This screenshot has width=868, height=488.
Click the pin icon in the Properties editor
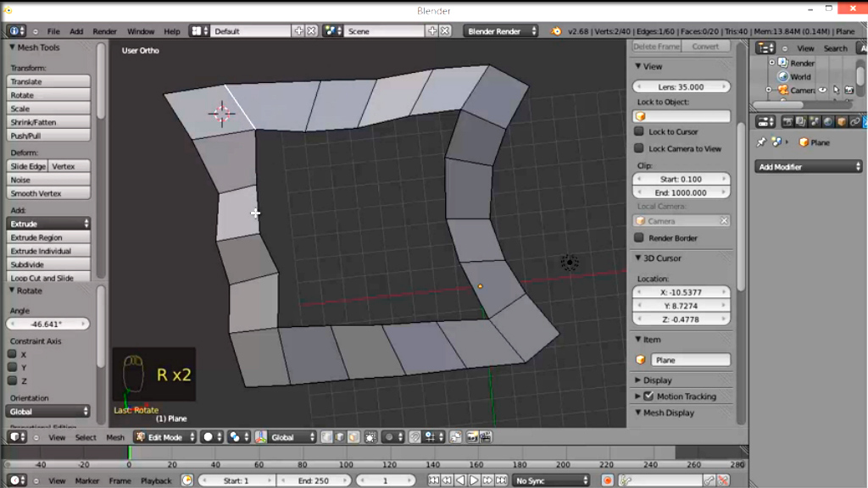(x=762, y=141)
